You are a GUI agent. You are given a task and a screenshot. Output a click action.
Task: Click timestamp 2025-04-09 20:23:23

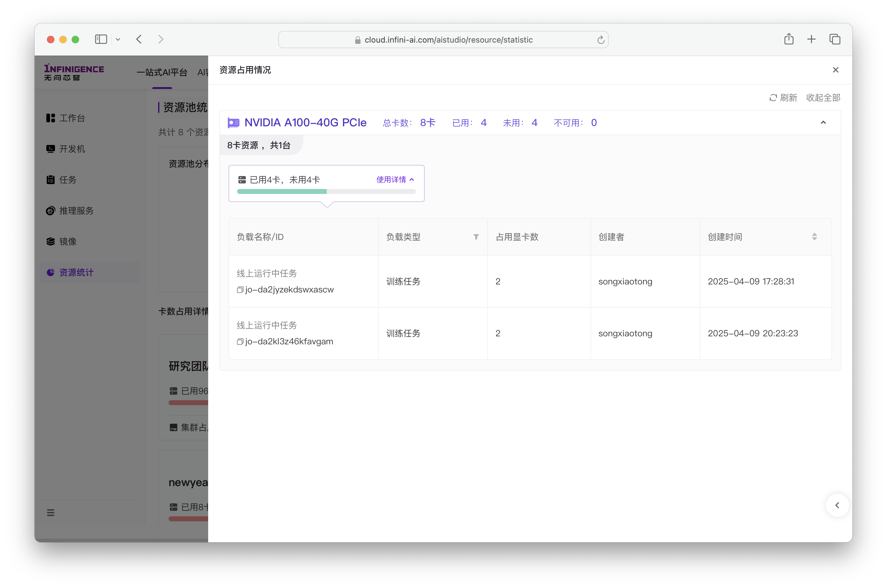[753, 334]
